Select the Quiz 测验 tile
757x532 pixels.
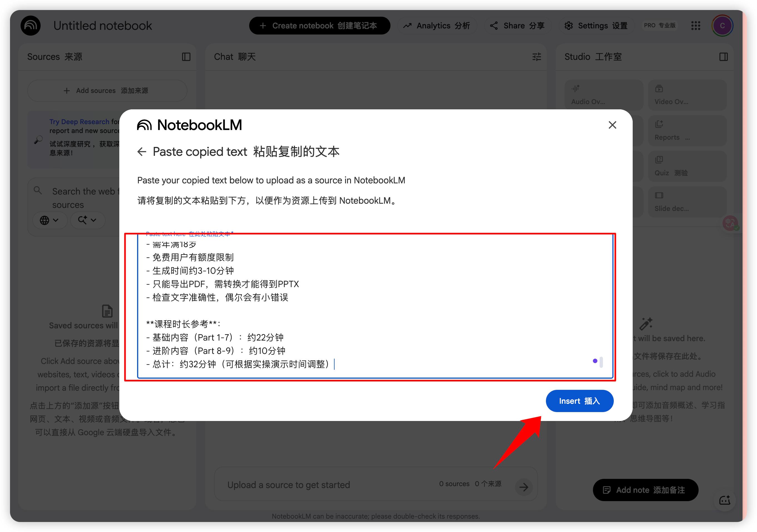pos(687,166)
